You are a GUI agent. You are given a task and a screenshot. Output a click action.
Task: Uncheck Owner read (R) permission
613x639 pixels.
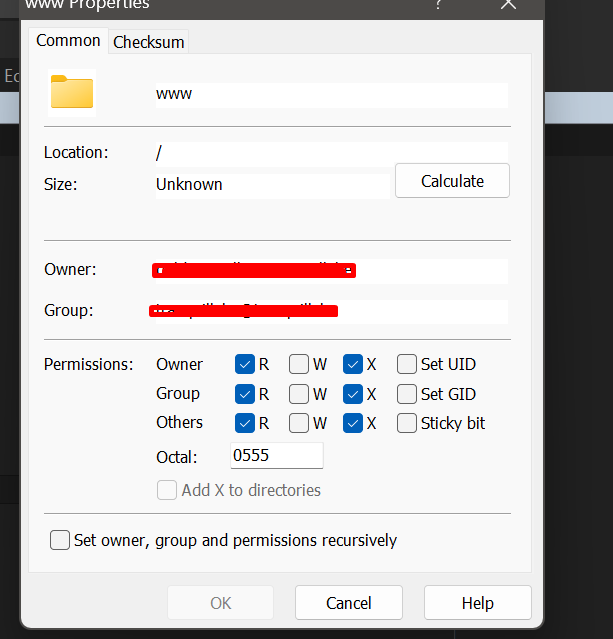pos(245,364)
